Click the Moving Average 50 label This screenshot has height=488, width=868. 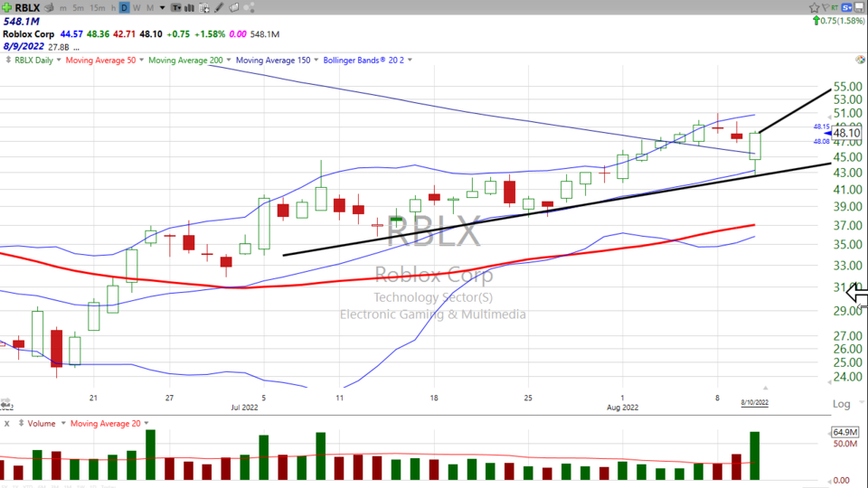[100, 60]
